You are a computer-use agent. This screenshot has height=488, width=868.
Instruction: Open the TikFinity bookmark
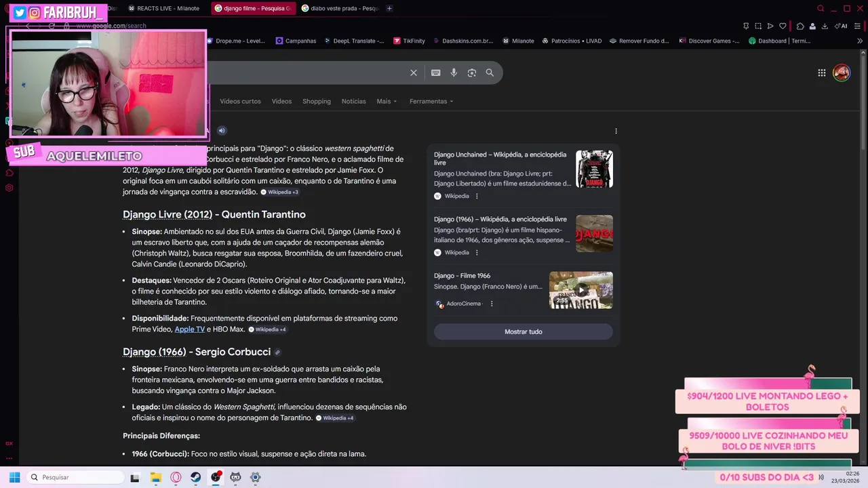pyautogui.click(x=409, y=41)
